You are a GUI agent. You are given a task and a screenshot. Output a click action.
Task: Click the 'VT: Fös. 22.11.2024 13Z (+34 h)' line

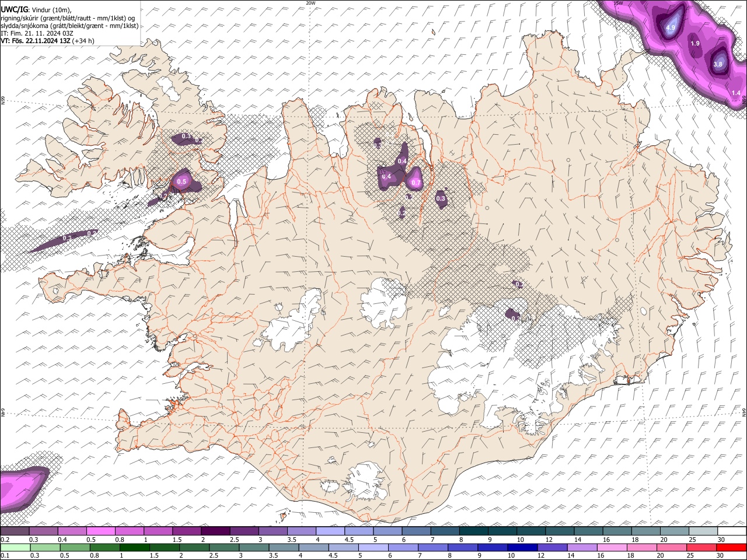click(47, 41)
